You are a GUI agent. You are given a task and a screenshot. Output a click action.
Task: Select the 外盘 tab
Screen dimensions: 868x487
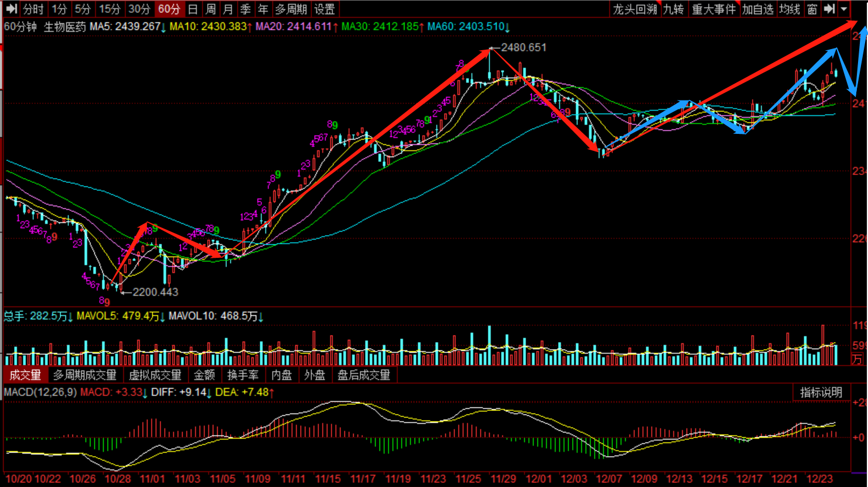pos(315,375)
